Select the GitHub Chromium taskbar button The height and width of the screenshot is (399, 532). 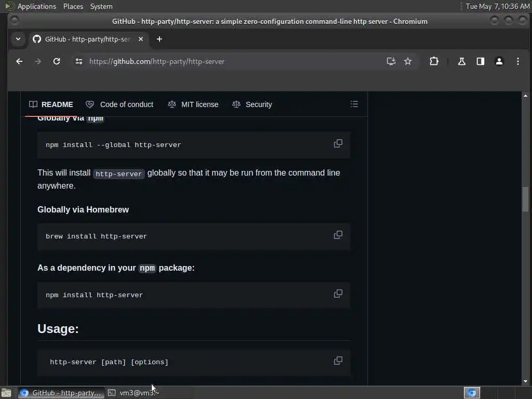pyautogui.click(x=61, y=393)
